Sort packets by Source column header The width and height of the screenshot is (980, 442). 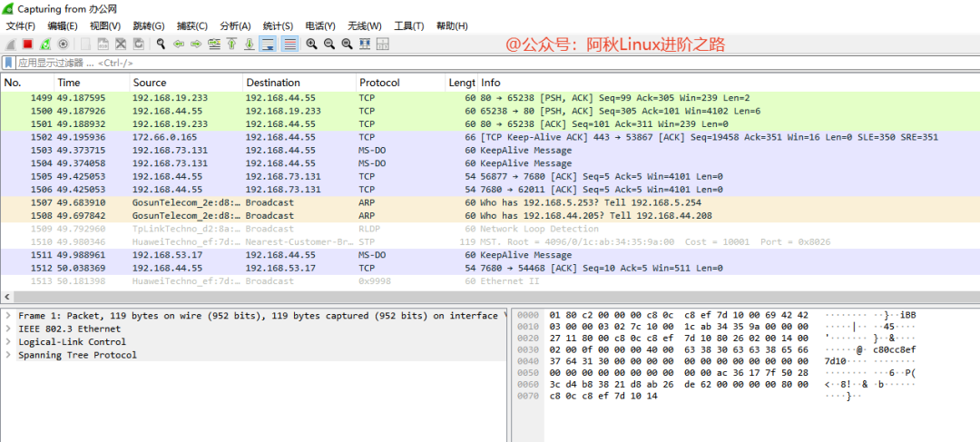[150, 83]
